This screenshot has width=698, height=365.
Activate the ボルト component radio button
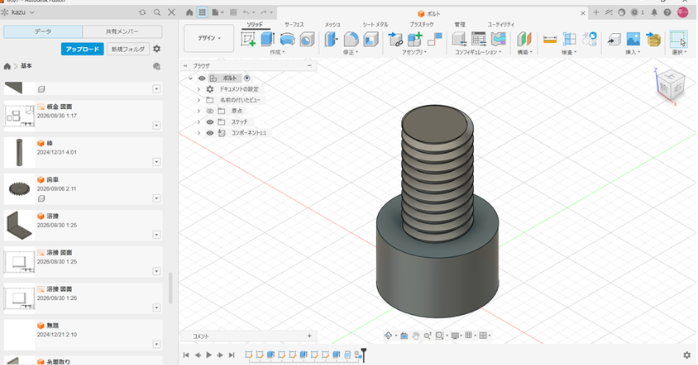pyautogui.click(x=247, y=78)
